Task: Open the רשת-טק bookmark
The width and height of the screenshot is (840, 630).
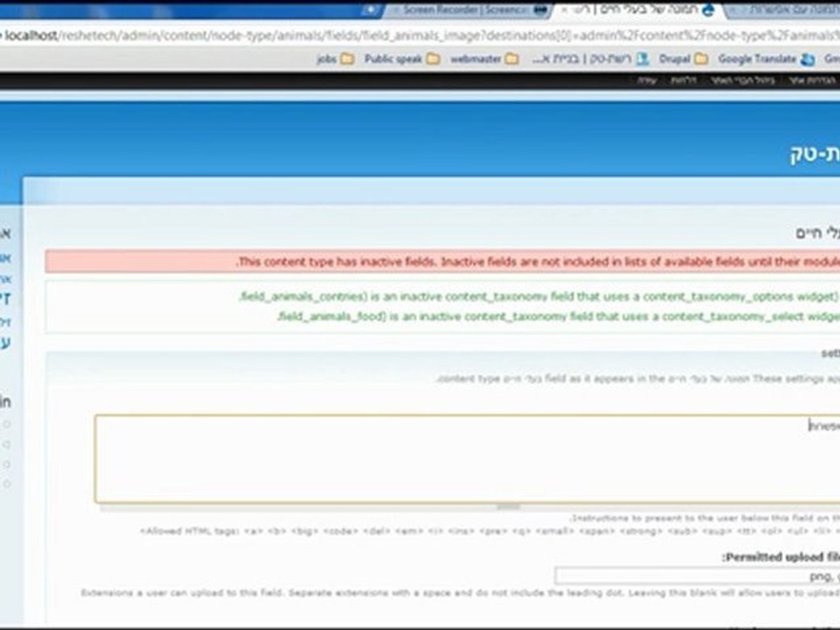Action: pos(591,59)
